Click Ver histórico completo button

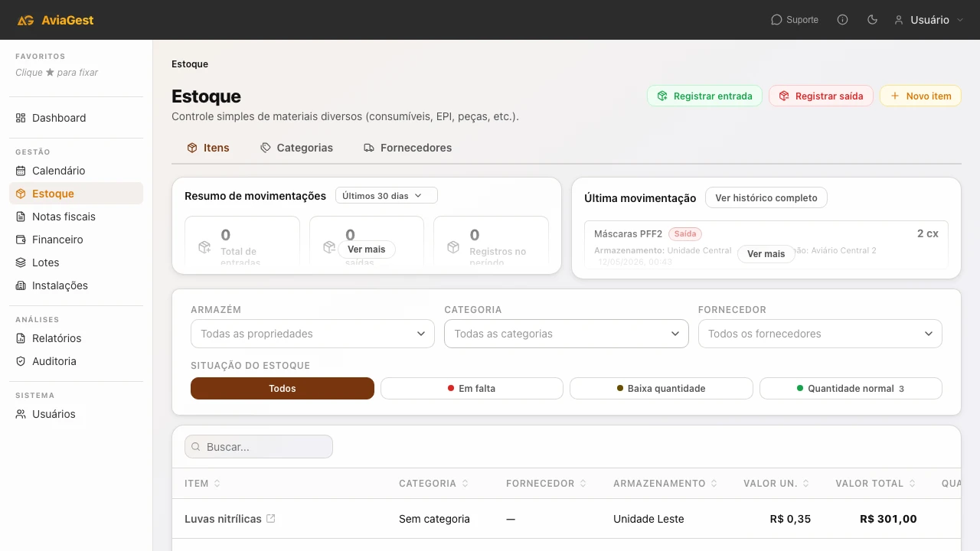pyautogui.click(x=766, y=197)
